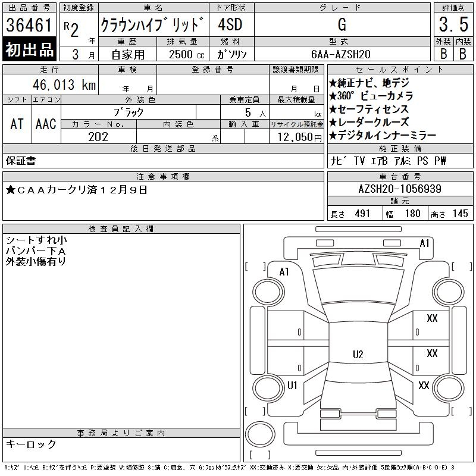Click lot number 36461

click(29, 25)
